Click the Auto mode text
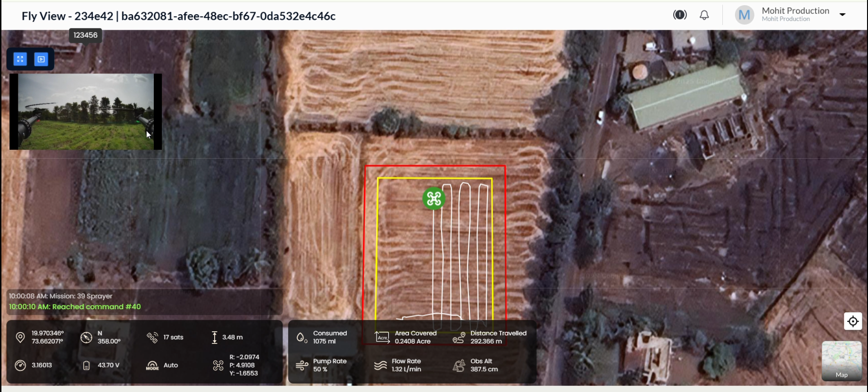 pos(171,365)
